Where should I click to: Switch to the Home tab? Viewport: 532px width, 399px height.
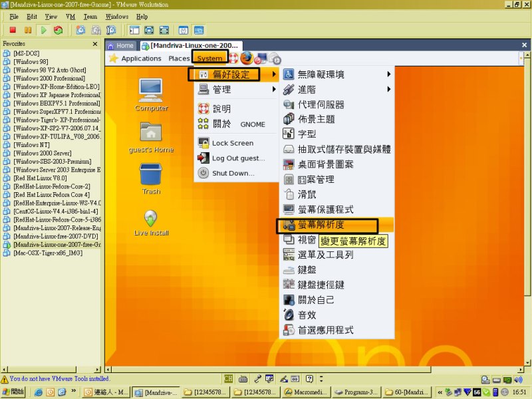click(x=121, y=45)
